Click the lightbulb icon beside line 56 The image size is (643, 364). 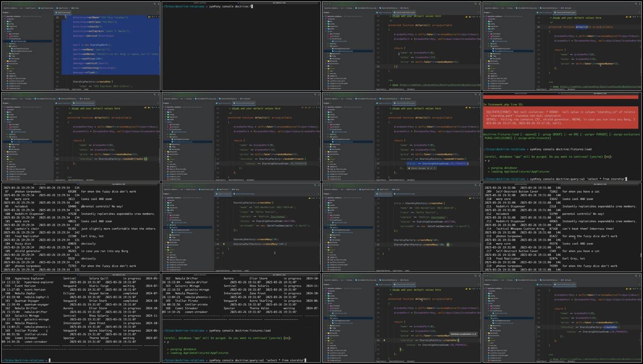click(x=384, y=340)
